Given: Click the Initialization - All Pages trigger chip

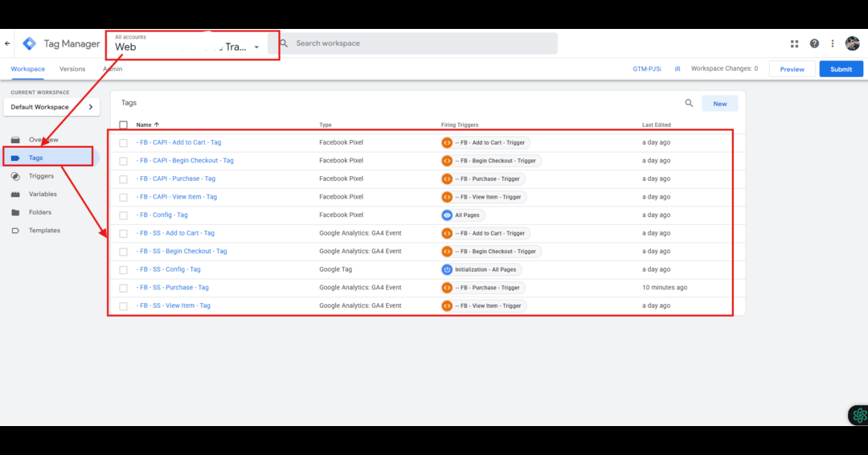Looking at the screenshot, I should point(481,269).
